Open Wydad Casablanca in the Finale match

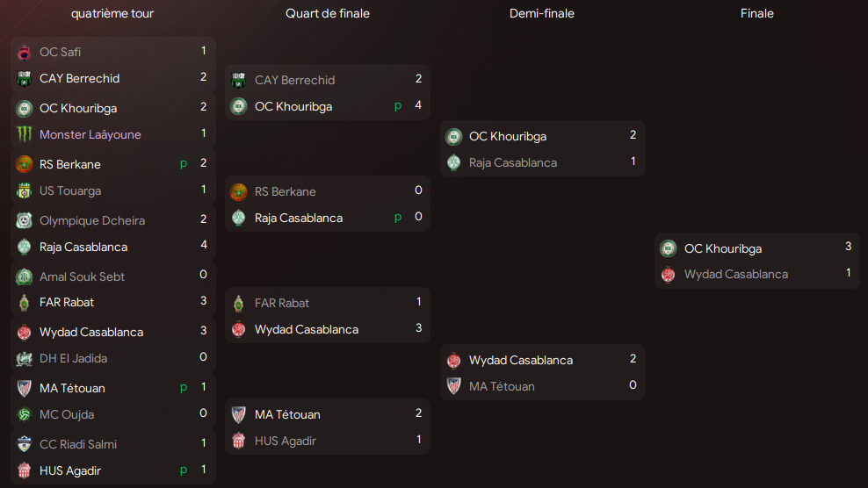pos(735,275)
